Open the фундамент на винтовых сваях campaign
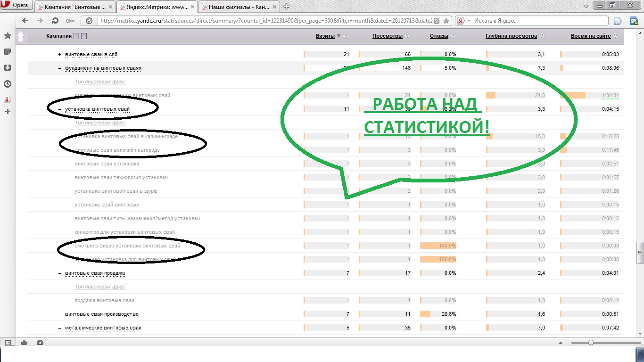Image resolution: width=644 pixels, height=362 pixels. [x=103, y=68]
